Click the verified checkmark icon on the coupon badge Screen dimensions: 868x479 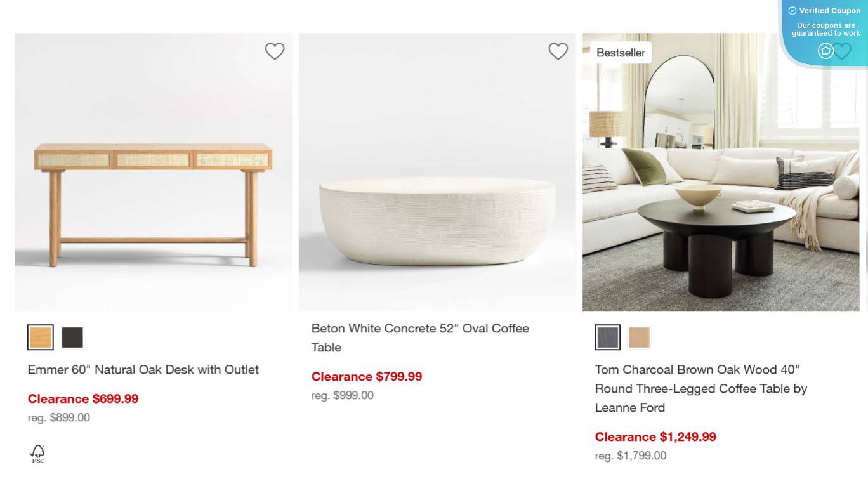(792, 10)
